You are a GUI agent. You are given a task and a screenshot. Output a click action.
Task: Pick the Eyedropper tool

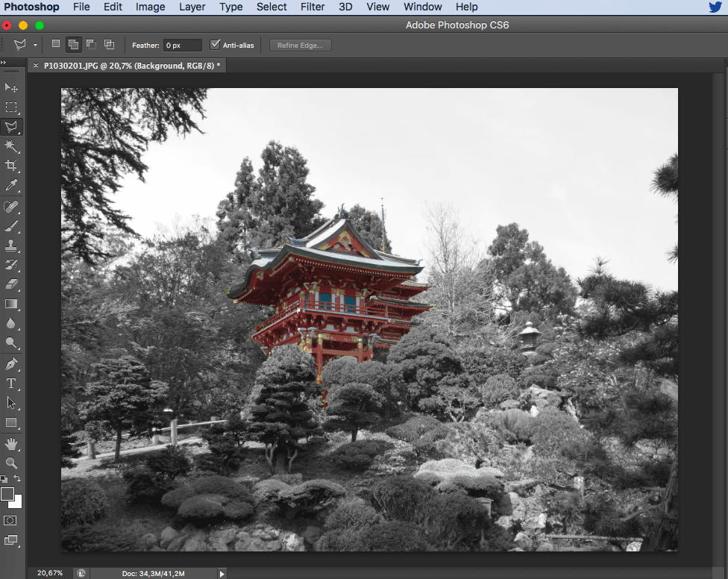[x=11, y=185]
